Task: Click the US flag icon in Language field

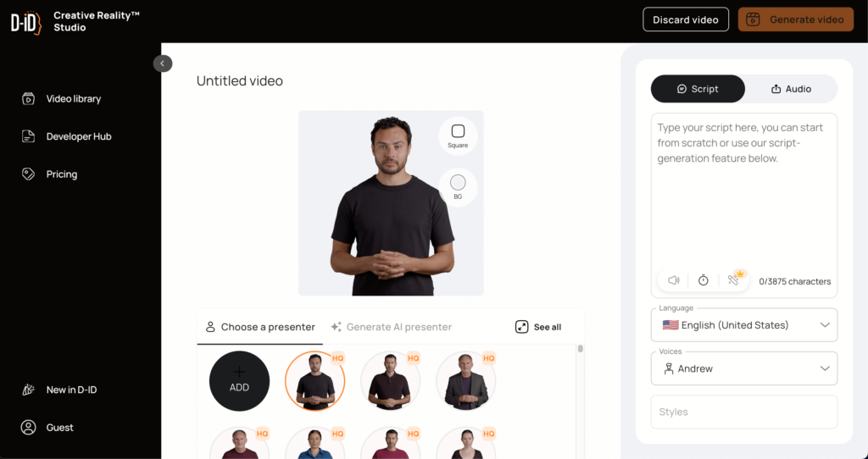Action: click(670, 325)
